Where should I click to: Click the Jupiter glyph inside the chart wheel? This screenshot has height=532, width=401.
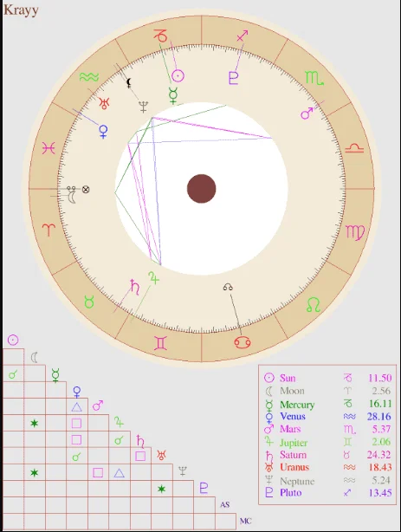tap(153, 278)
